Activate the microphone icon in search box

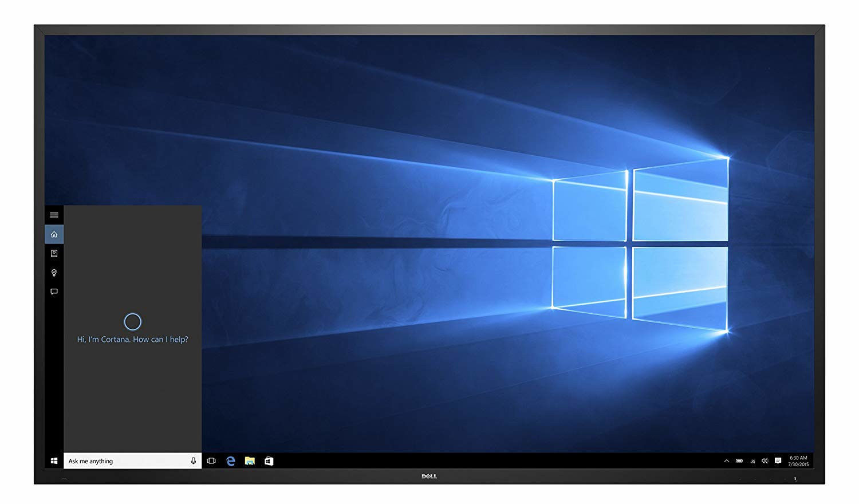point(193,460)
